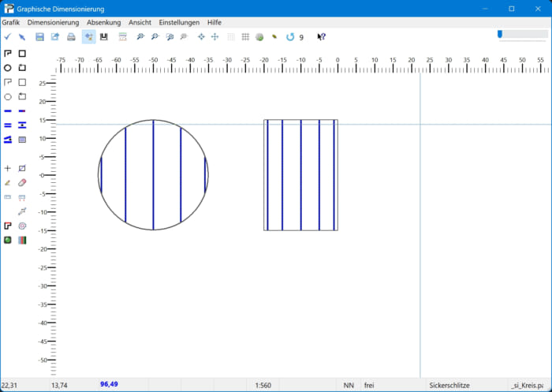The image size is (552, 392).
Task: Click the slider handle at top right
Action: [x=499, y=34]
